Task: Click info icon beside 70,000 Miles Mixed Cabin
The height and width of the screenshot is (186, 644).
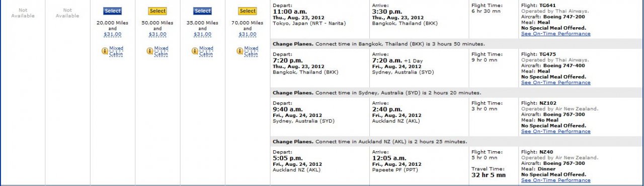Action: point(240,51)
